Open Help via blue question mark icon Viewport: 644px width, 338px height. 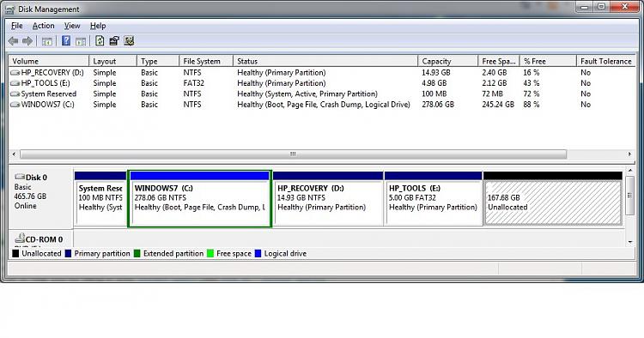click(x=66, y=40)
